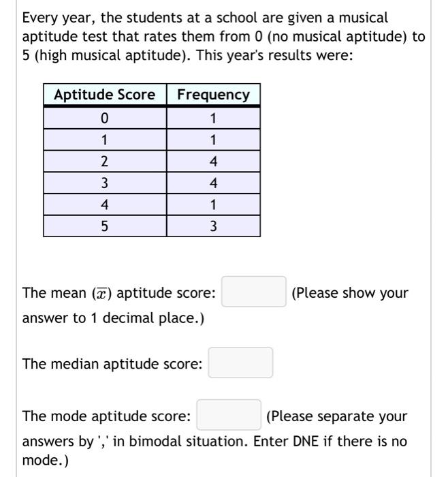448x477 pixels.
Task: Click the frequency cell for score 3
Action: click(213, 183)
